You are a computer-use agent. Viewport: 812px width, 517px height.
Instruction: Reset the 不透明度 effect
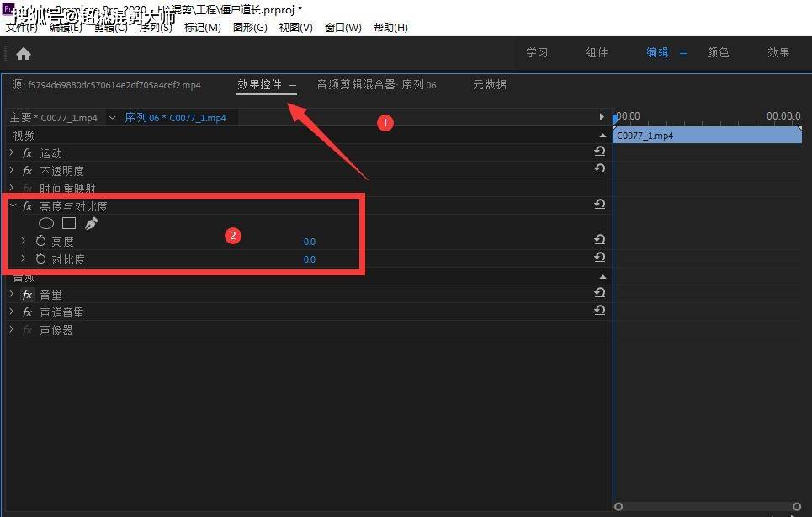click(x=600, y=169)
